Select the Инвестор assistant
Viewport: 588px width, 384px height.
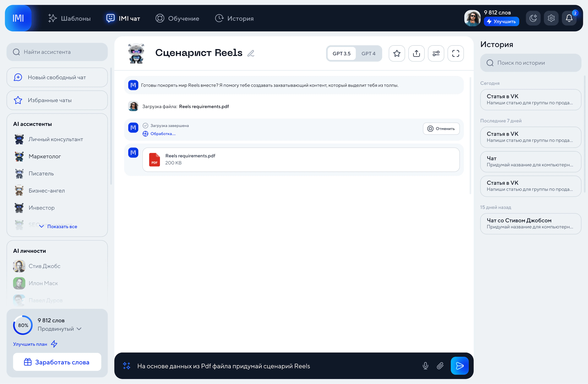(x=34, y=208)
